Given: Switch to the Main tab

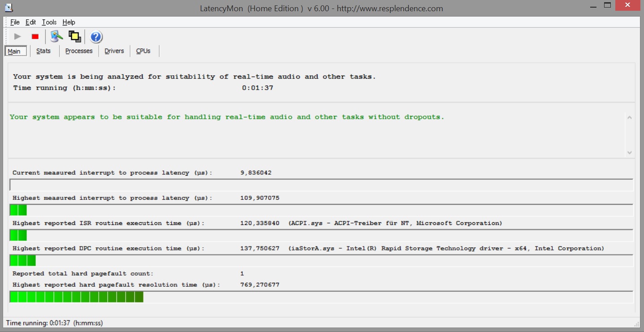Looking at the screenshot, I should (14, 51).
